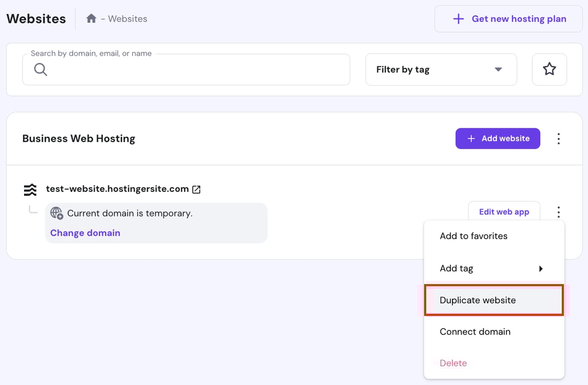The image size is (588, 385).
Task: Expand the Add tag submenu
Action: click(541, 268)
